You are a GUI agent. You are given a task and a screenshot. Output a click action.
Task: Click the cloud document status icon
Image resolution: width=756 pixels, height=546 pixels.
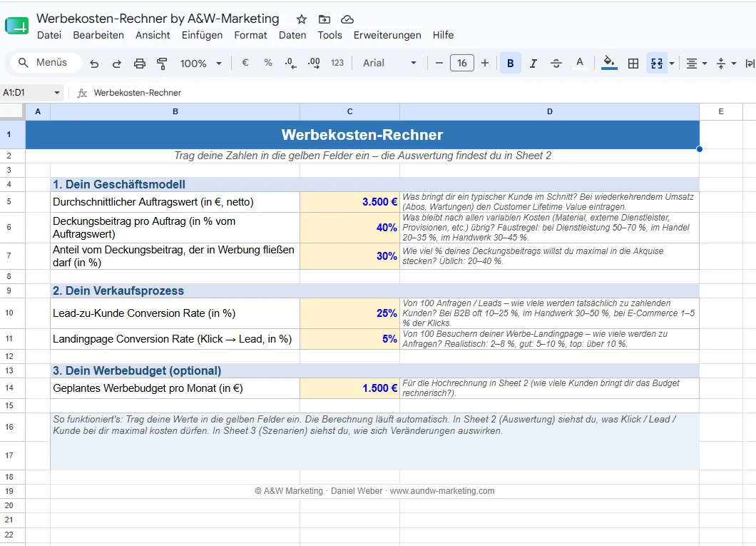(x=347, y=19)
